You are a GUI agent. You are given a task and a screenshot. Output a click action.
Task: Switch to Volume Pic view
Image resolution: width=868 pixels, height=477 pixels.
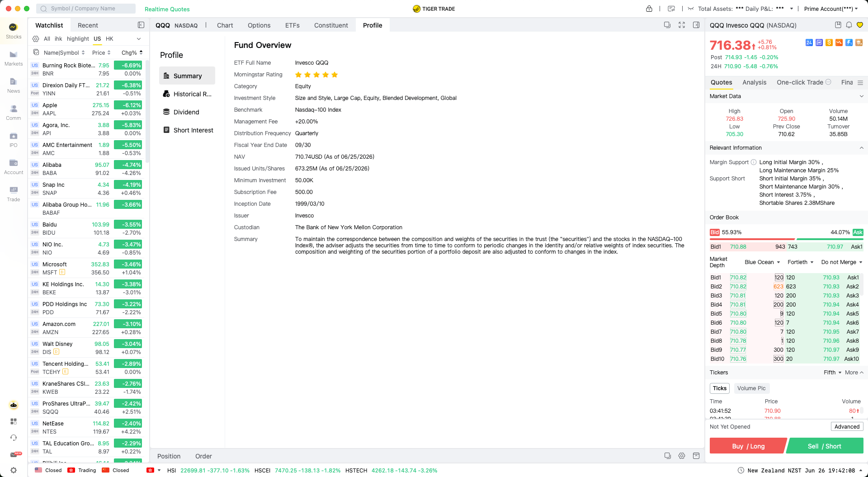click(x=751, y=388)
